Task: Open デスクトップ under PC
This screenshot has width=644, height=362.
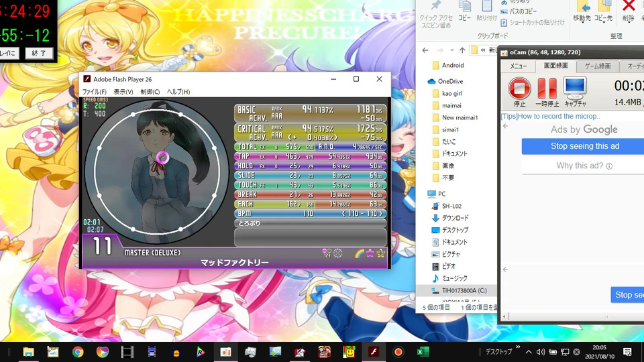Action: click(455, 230)
